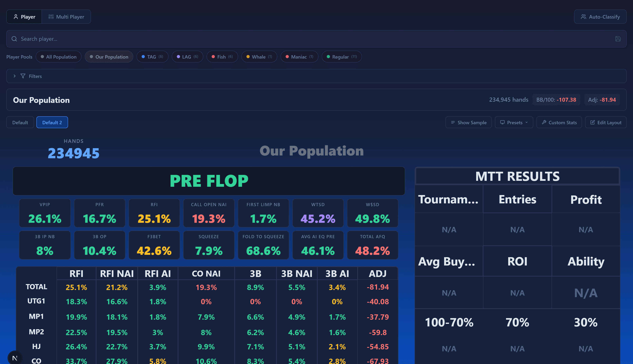Toggle the Maniac player pool
This screenshot has height=364, width=633.
coord(299,57)
